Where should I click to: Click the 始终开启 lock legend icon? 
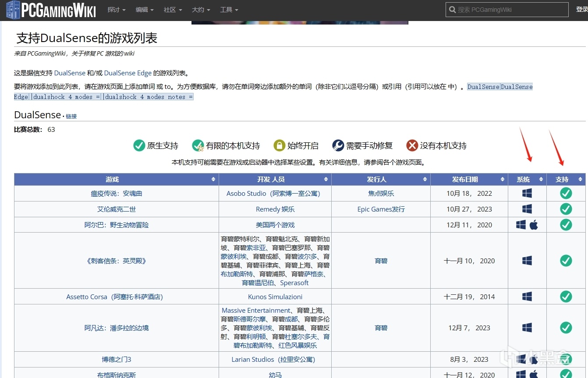279,145
